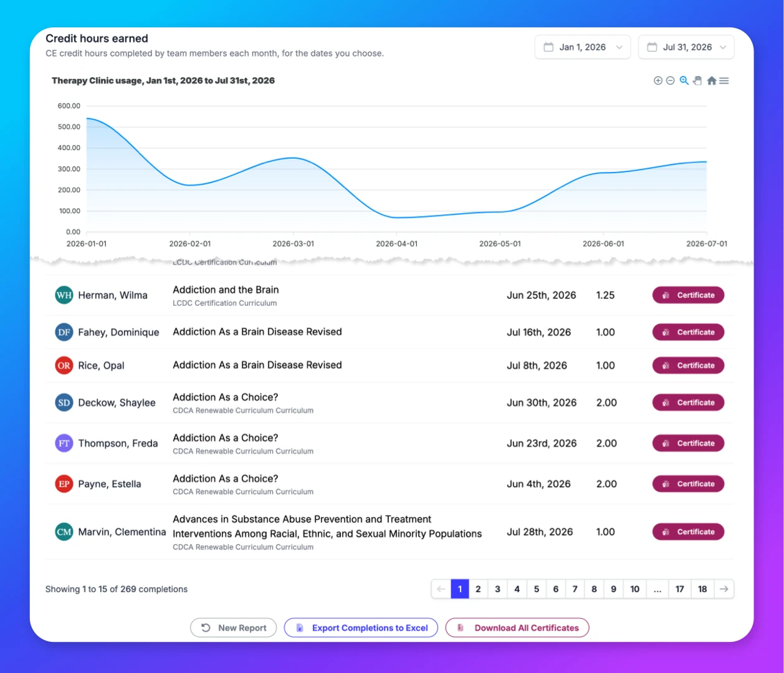Image resolution: width=784 pixels, height=673 pixels.
Task: Click Download All Certificates
Action: click(517, 628)
